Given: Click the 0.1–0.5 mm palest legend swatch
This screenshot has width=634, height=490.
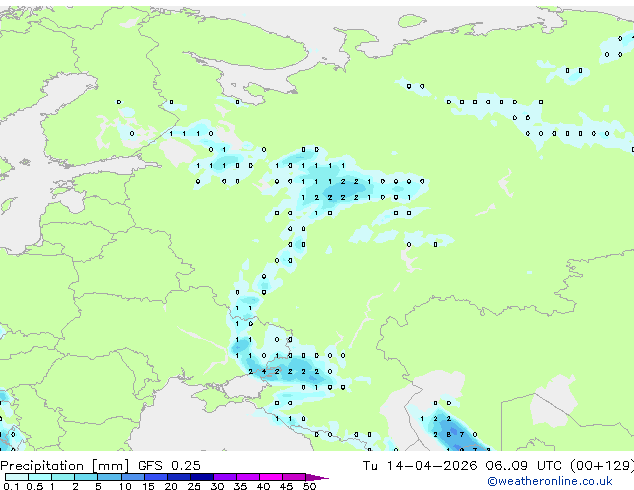Looking at the screenshot, I should [x=17, y=477].
